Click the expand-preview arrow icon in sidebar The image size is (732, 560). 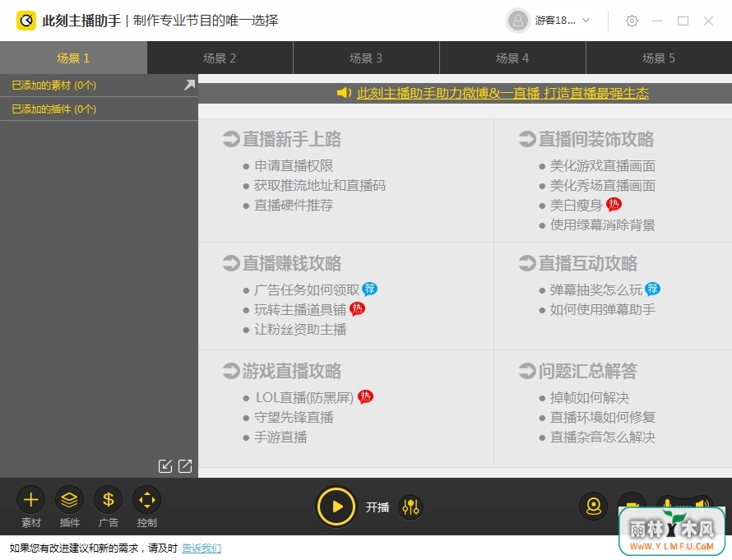[x=185, y=465]
